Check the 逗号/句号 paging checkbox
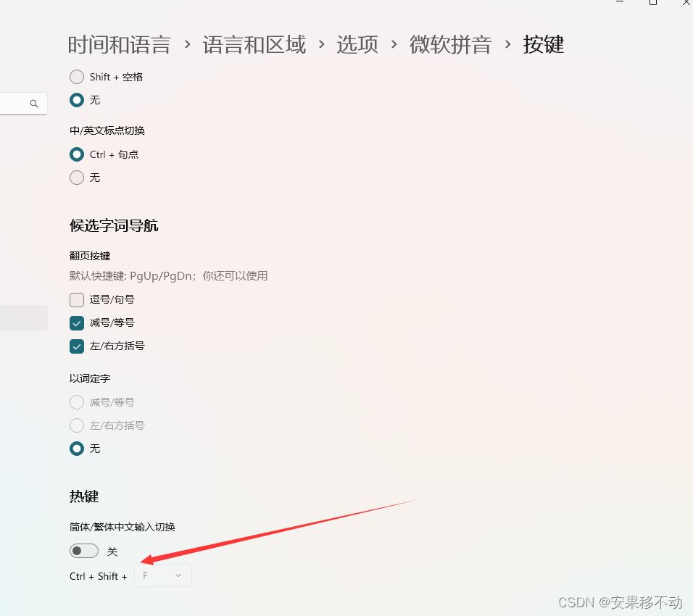Screen dimensions: 693x616 pyautogui.click(x=77, y=300)
